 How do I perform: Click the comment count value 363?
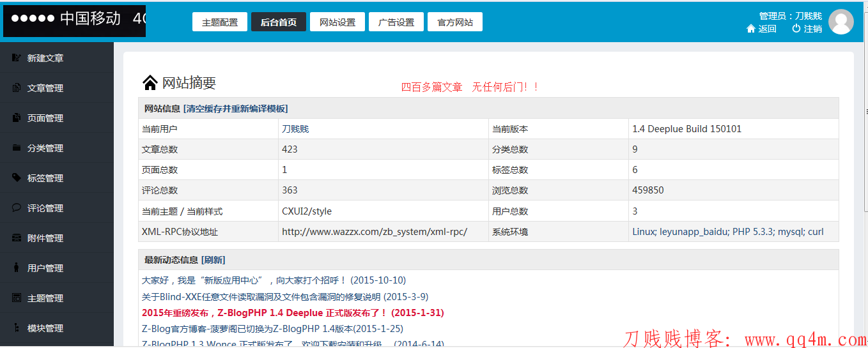point(290,190)
